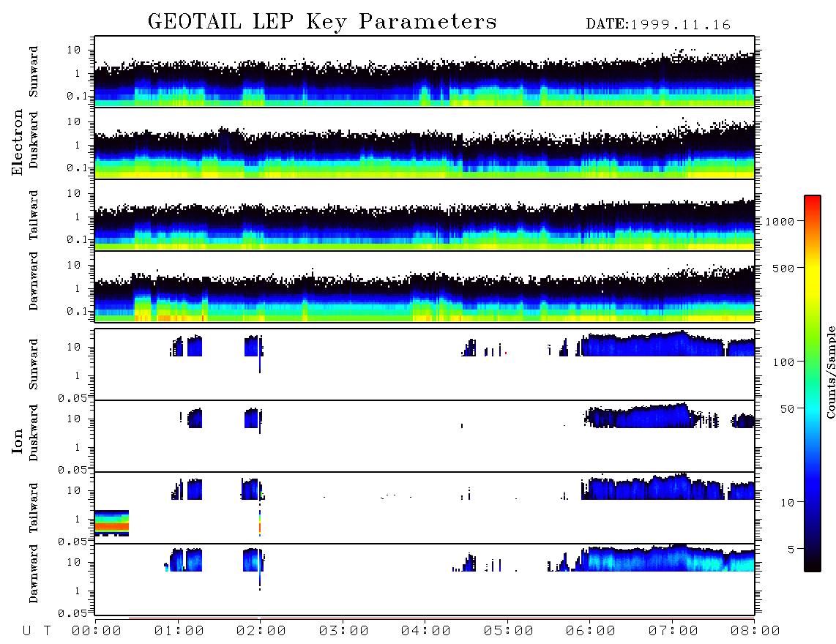This screenshot has width=836, height=644.
Task: Click the 'GEOTAIL LEP Key Parameters' title
Action: [x=322, y=21]
